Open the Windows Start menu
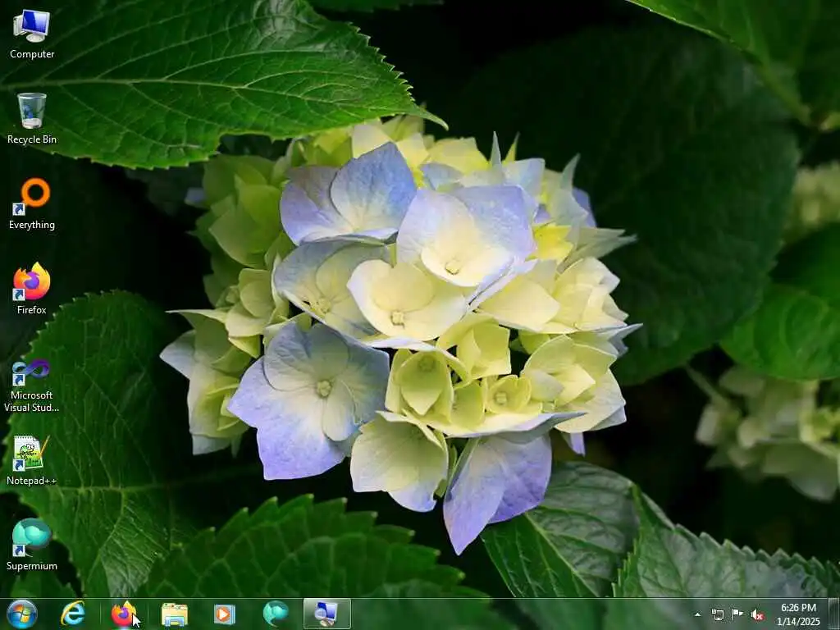 click(22, 614)
